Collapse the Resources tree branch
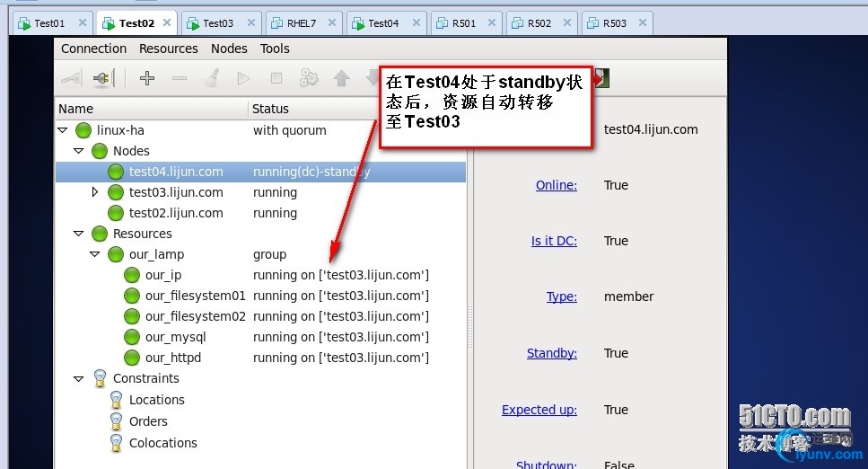 pyautogui.click(x=79, y=234)
